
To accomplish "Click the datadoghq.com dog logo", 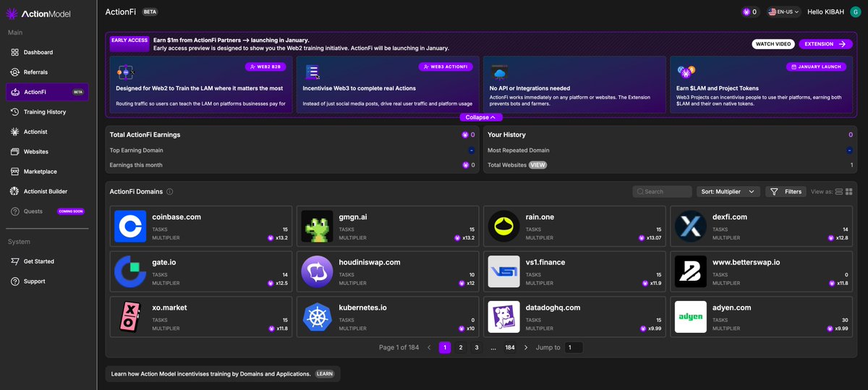I will click(503, 317).
